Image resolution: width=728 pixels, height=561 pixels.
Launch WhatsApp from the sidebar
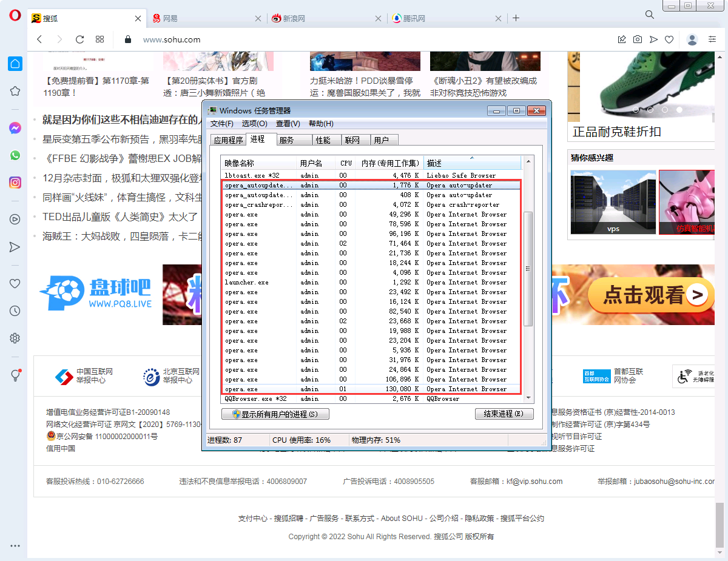[15, 155]
